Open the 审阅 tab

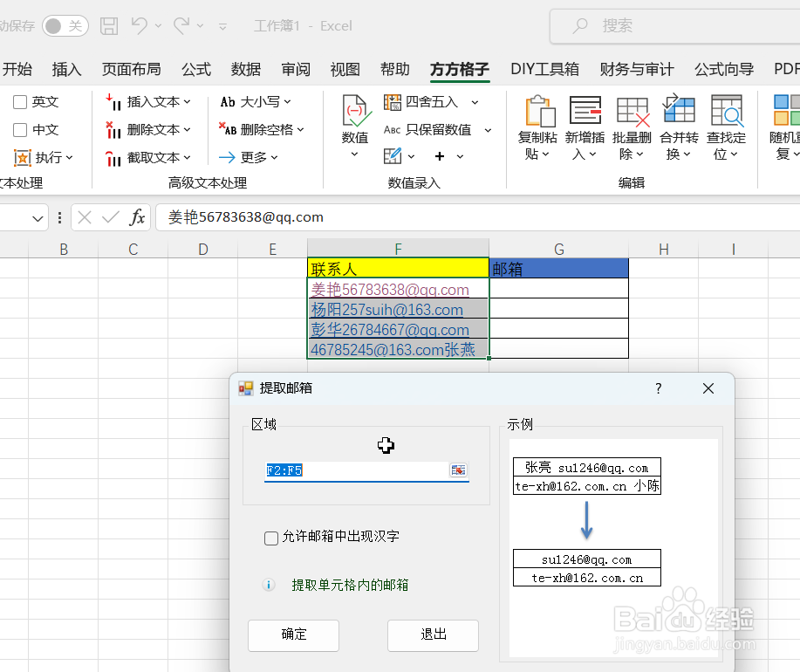pyautogui.click(x=296, y=69)
